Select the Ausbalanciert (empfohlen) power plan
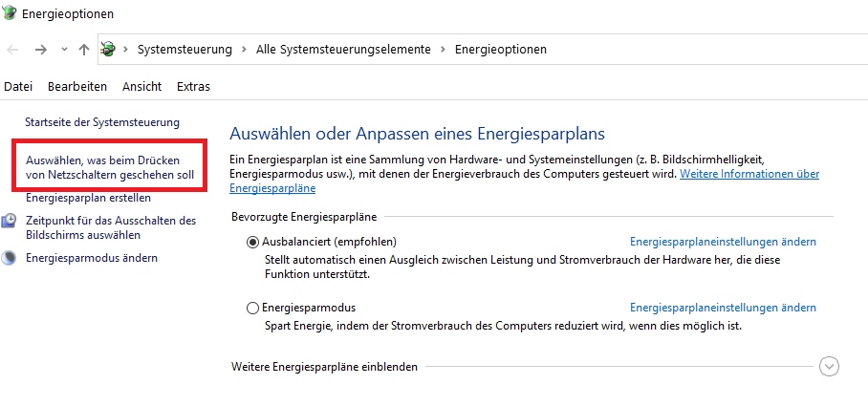This screenshot has height=406, width=868. pyautogui.click(x=253, y=242)
